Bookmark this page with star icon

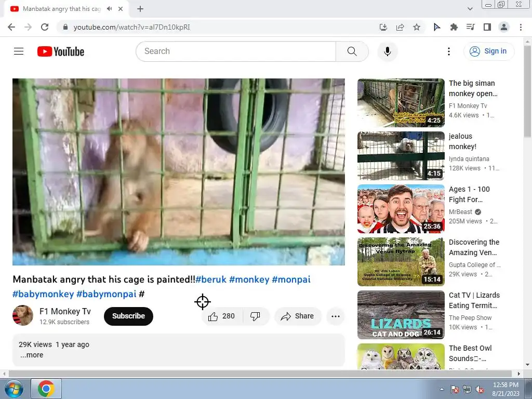[x=417, y=27]
